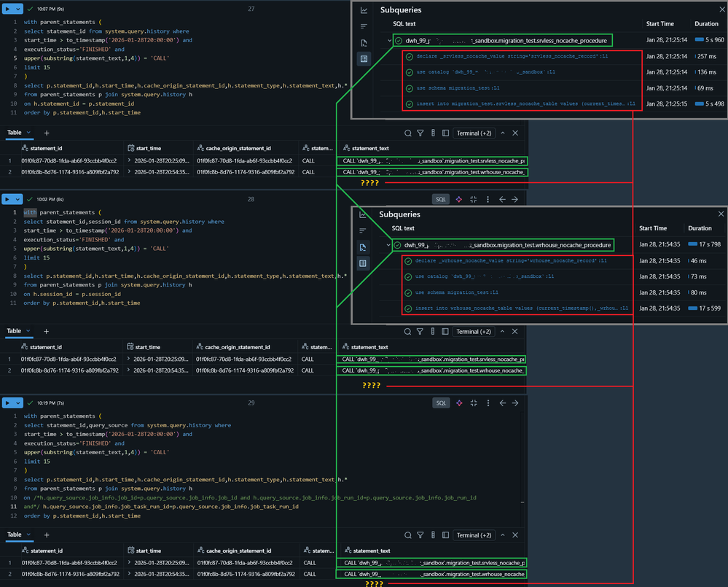Open the Table tab dropdown in first output

click(29, 133)
